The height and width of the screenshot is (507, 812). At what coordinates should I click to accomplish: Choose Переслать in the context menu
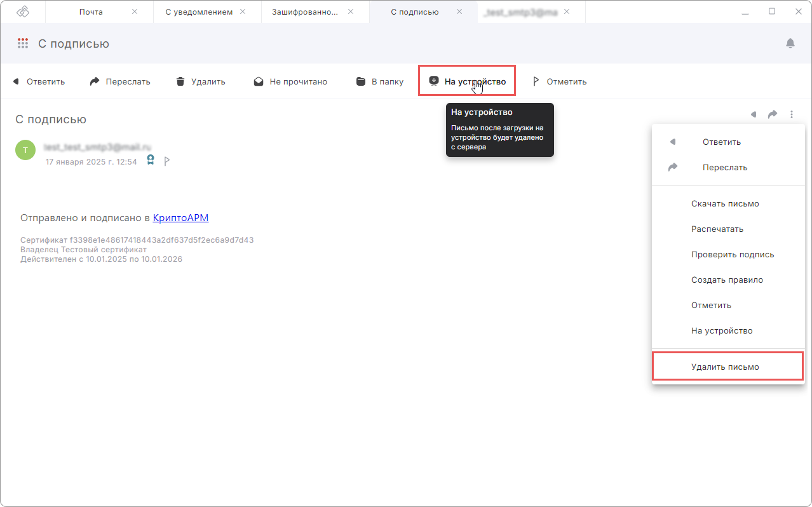click(728, 168)
